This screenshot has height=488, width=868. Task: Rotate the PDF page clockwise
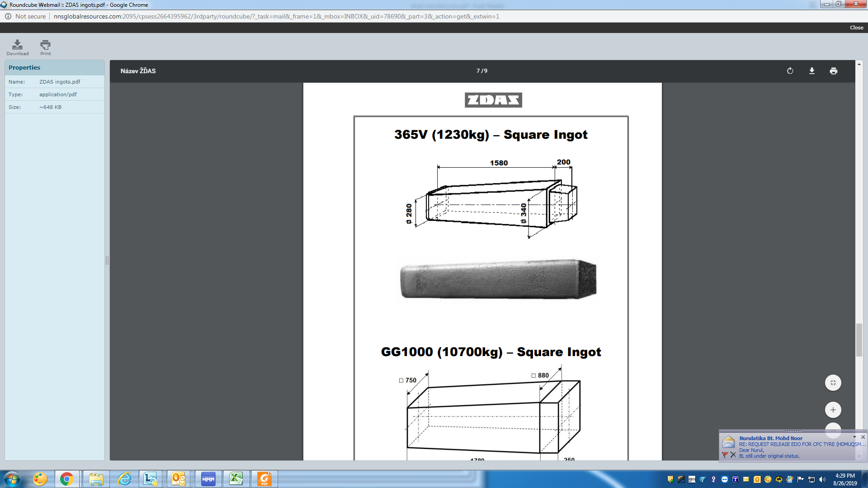coord(790,71)
